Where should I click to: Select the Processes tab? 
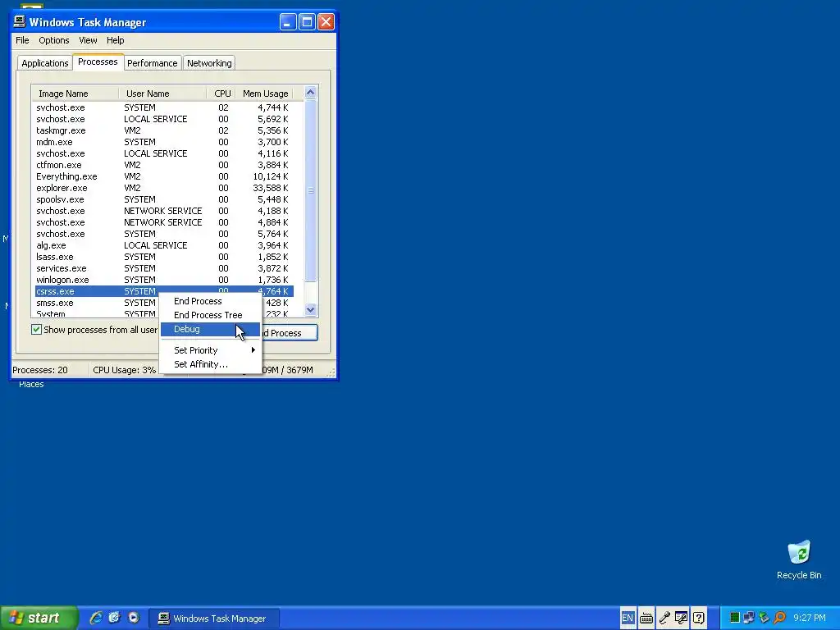pos(98,62)
